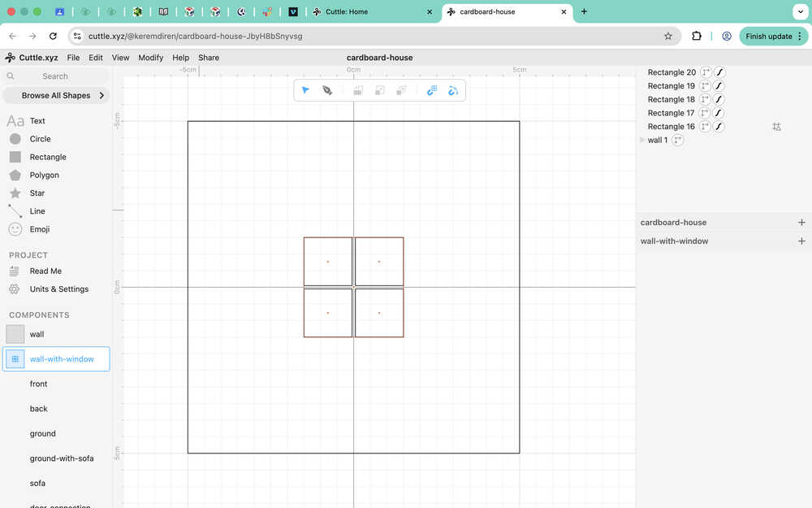Open the back component
Screen dimensions: 812x508
coord(38,409)
